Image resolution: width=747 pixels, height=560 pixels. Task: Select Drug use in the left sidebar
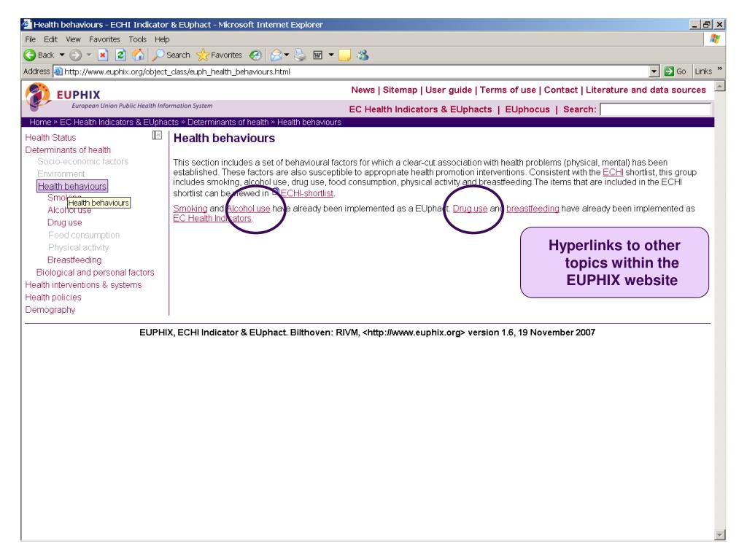pos(64,222)
